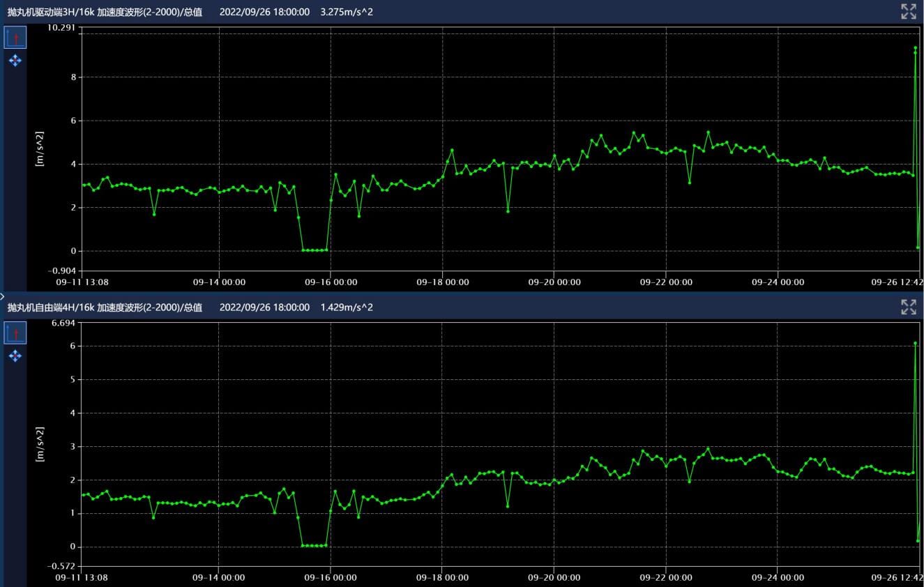Click the 3.275m/s^2 value in top header

point(347,12)
